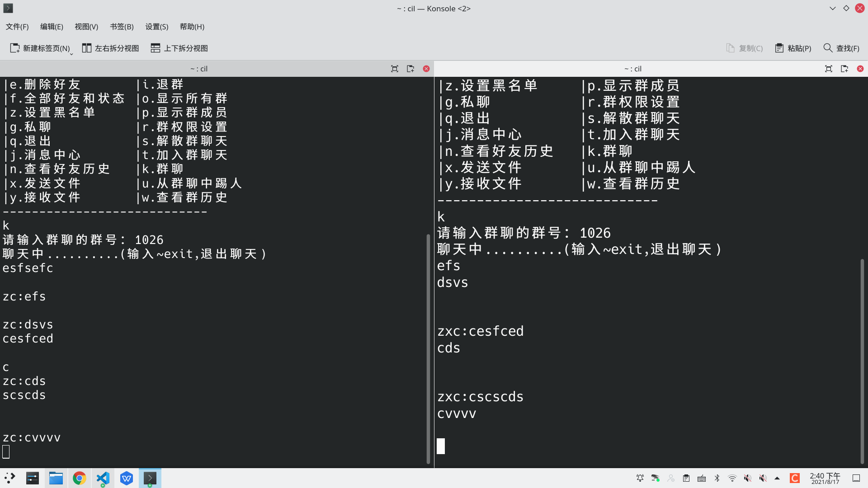Viewport: 868px width, 488px height.
Task: Open the clipboard manager tray icon
Action: tap(686, 478)
